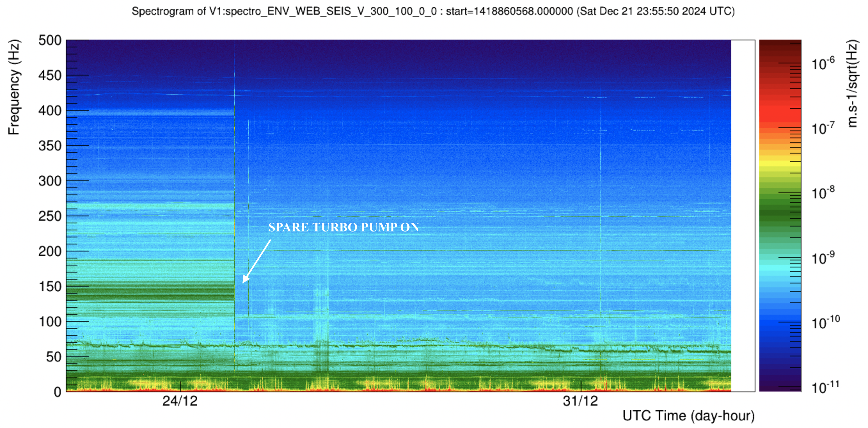This screenshot has width=868, height=428.
Task: Click the 150 frequency axis label
Action: (50, 287)
